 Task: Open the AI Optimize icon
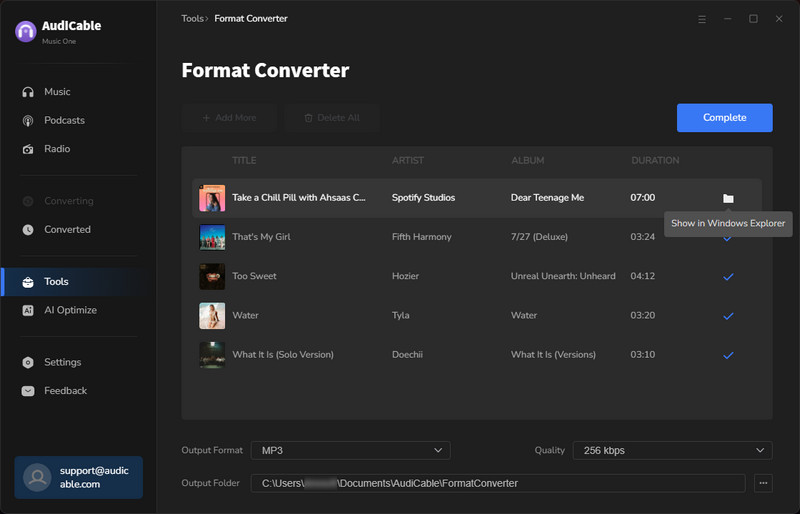pos(28,310)
